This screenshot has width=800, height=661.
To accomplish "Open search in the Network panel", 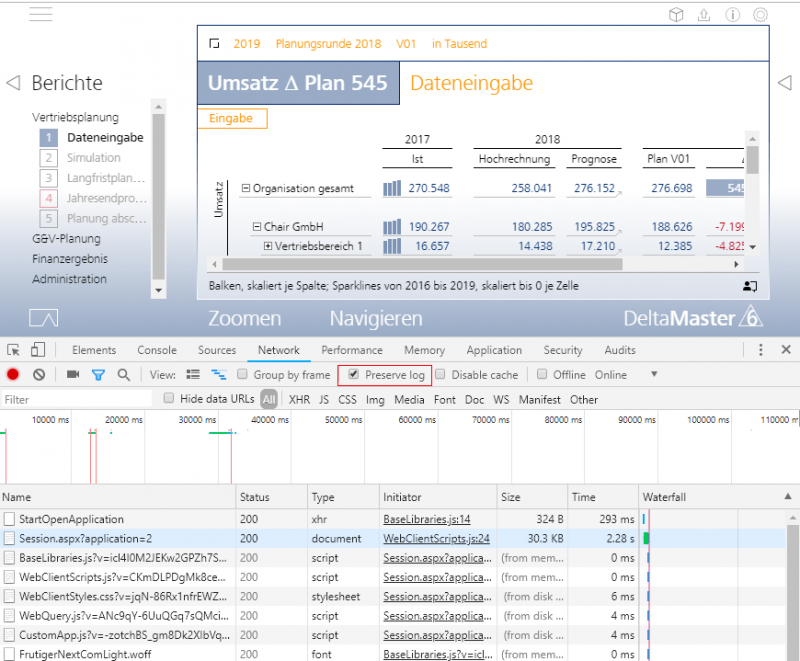I will click(124, 375).
